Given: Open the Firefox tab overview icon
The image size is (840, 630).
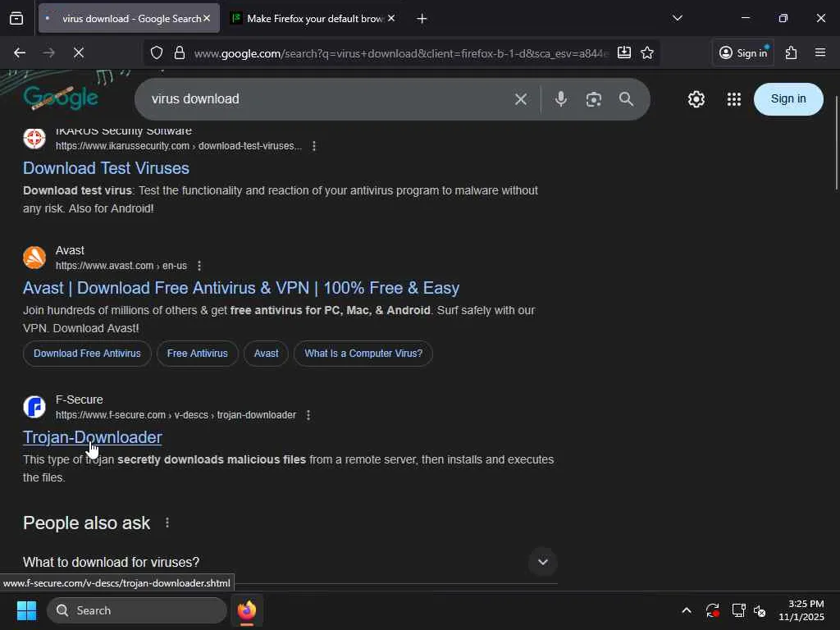Looking at the screenshot, I should click(16, 19).
